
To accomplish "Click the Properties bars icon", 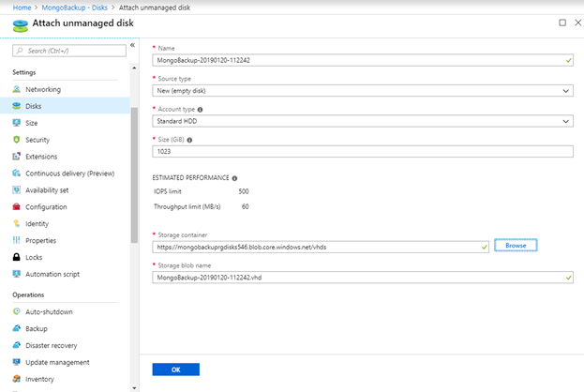I will point(16,240).
